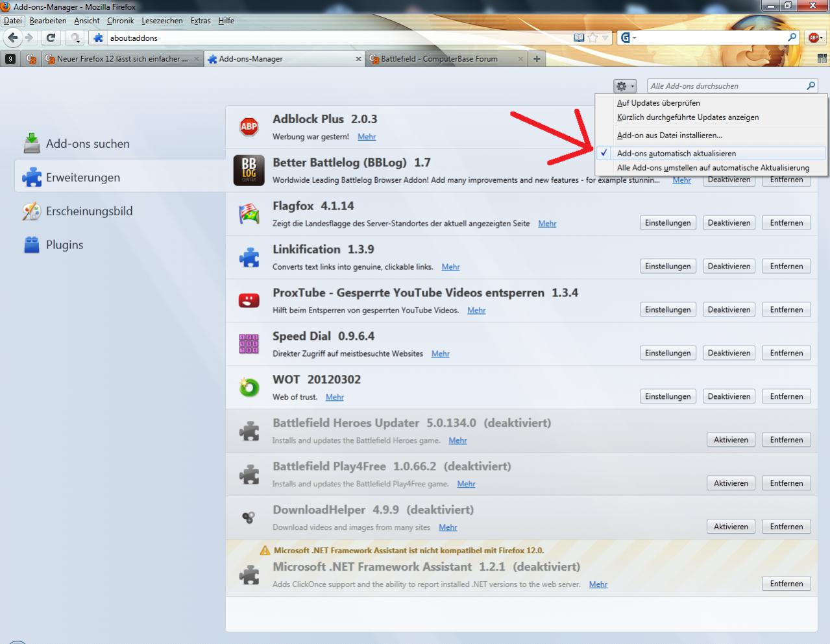The width and height of the screenshot is (830, 644).
Task: Open the Adblock Plus toolbar button
Action: click(815, 38)
